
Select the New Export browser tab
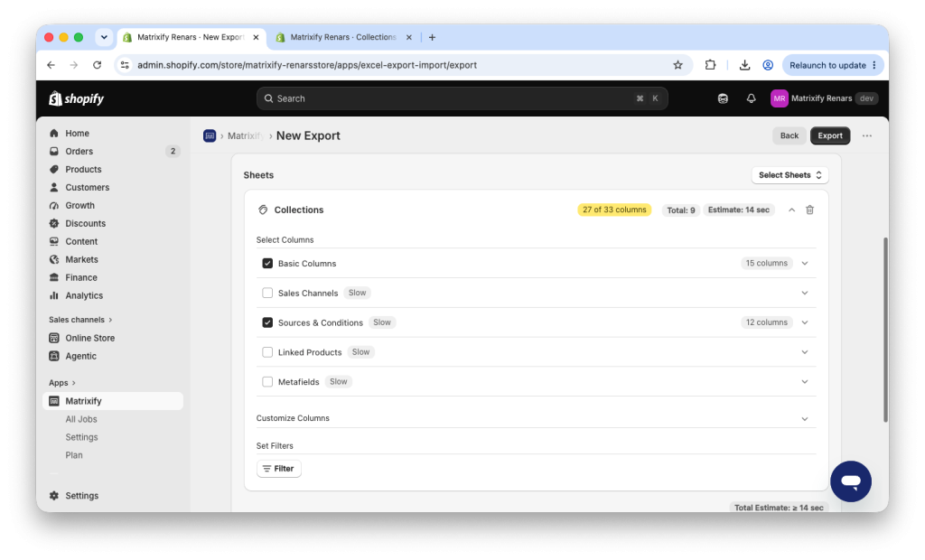(190, 37)
